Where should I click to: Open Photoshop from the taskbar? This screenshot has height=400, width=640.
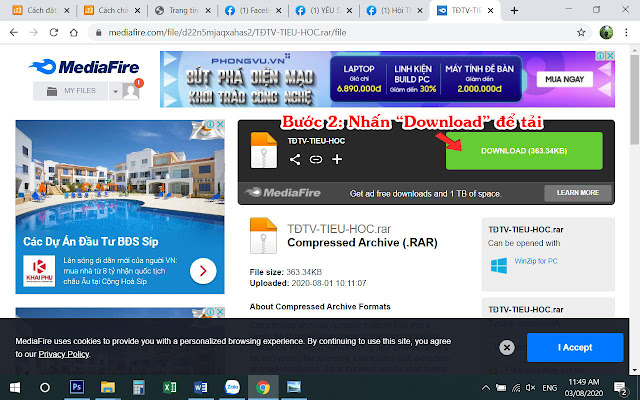(77, 387)
